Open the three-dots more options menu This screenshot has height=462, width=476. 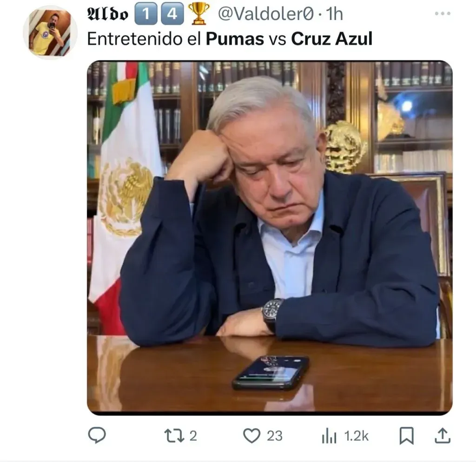tap(443, 13)
